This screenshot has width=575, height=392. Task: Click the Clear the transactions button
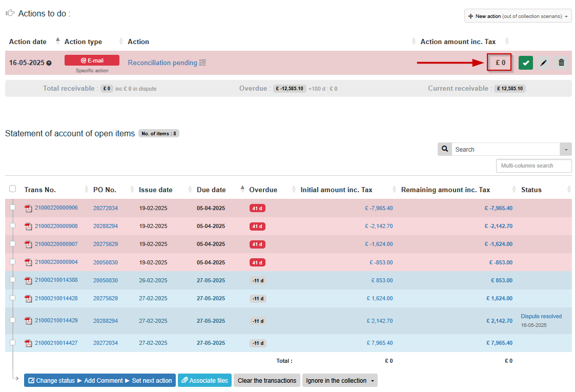(267, 381)
